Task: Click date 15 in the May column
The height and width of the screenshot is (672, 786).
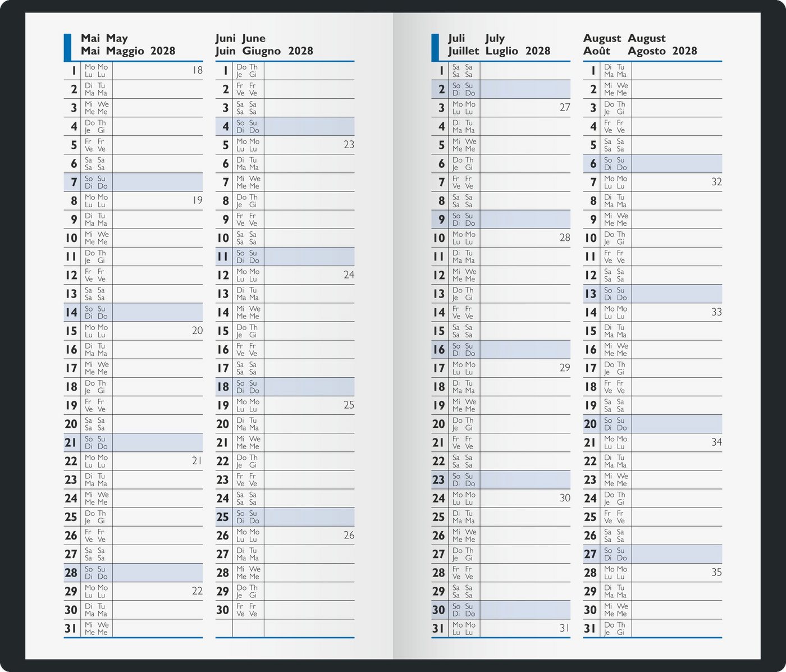Action: 71,331
